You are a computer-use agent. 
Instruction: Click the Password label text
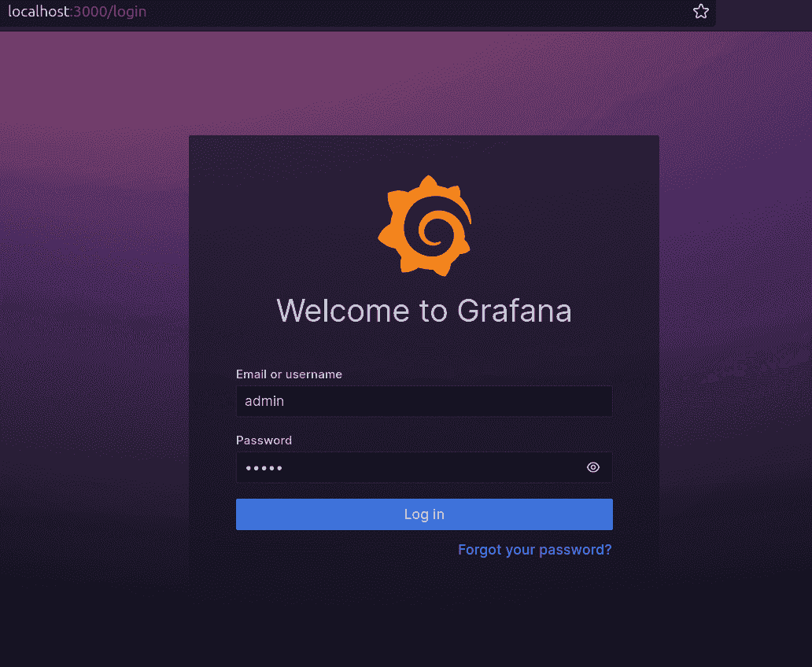(264, 440)
